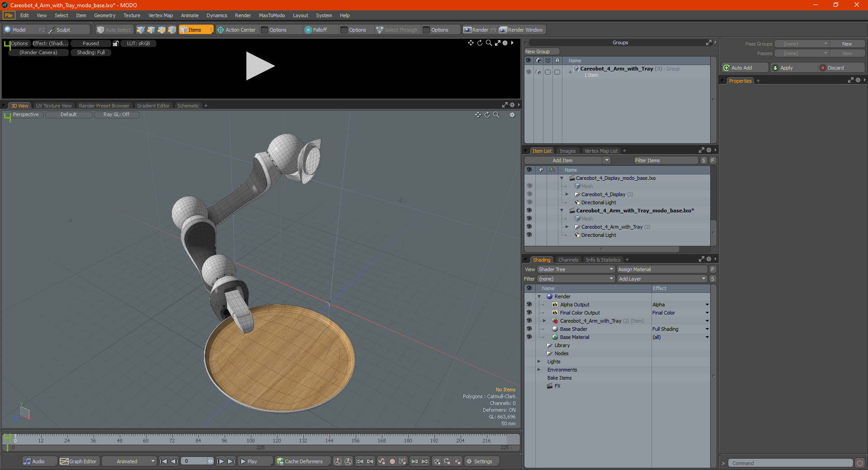The width and height of the screenshot is (868, 470).
Task: Toggle visibility of Base Material
Action: click(x=529, y=337)
